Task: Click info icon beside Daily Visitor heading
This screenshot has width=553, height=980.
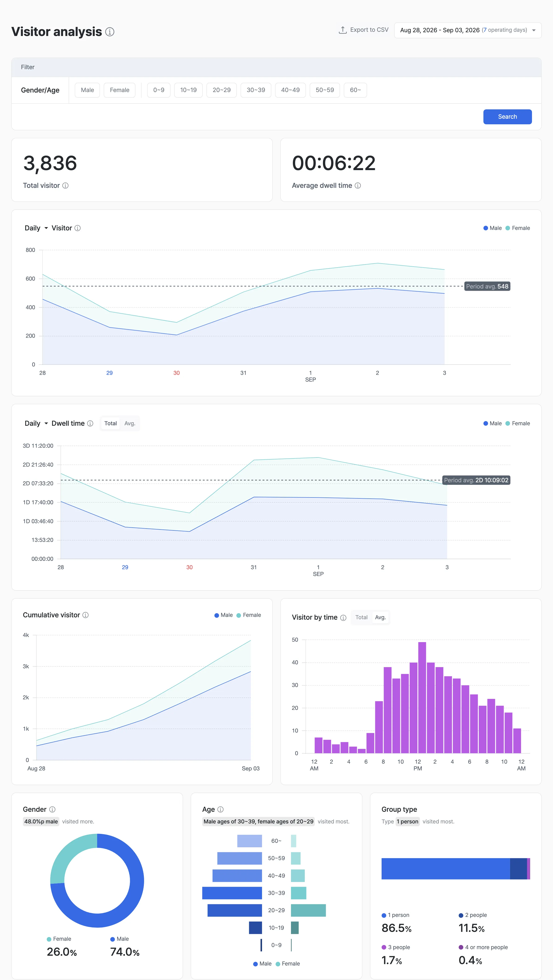Action: [78, 228]
